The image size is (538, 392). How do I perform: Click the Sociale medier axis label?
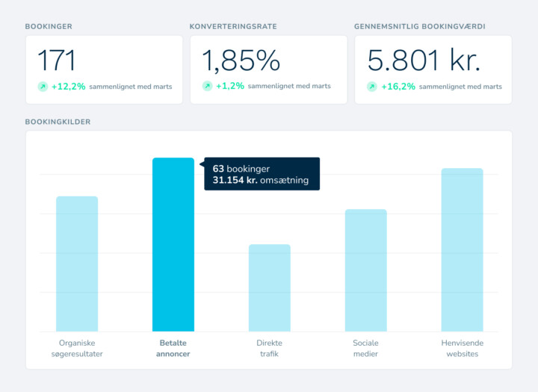click(x=365, y=348)
